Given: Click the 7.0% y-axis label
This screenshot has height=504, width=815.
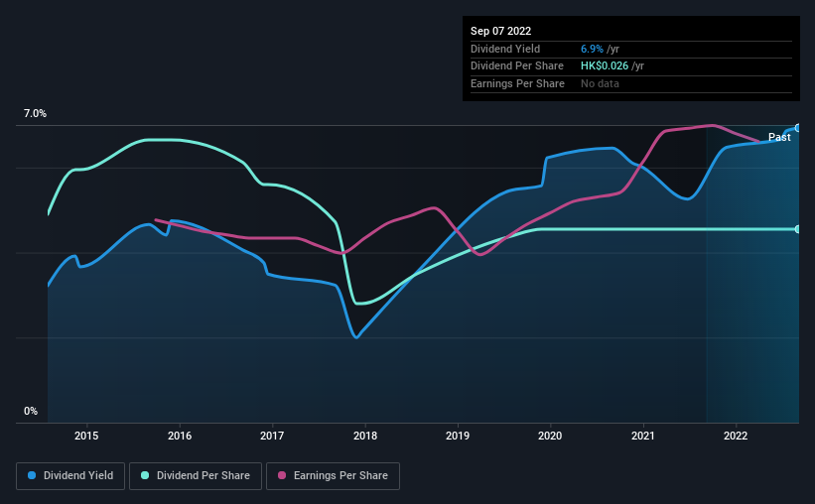Looking at the screenshot, I should pyautogui.click(x=35, y=114).
